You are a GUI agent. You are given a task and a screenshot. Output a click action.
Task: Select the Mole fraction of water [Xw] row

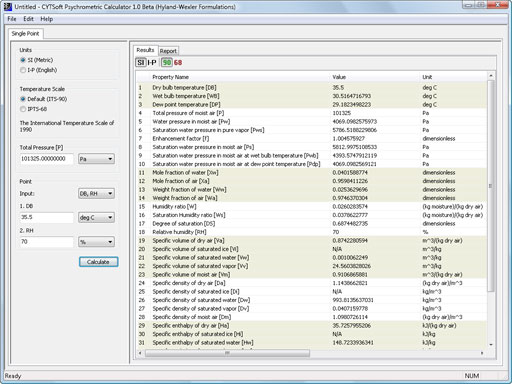point(311,173)
